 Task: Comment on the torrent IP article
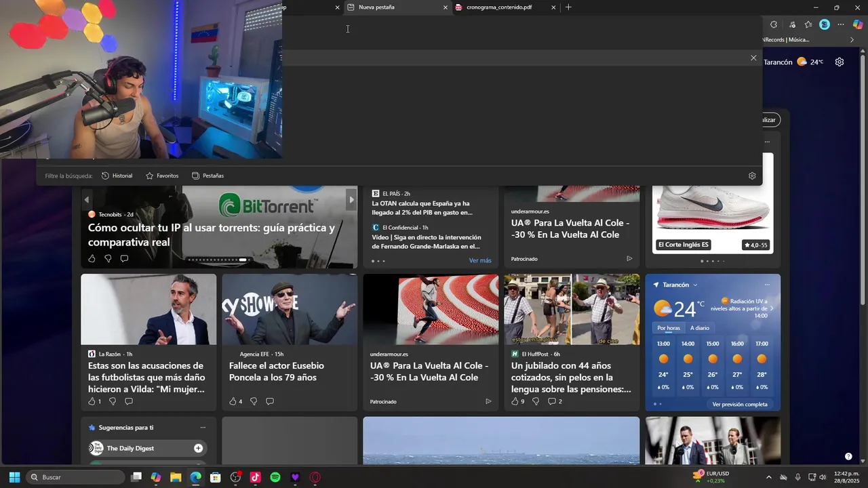coord(124,258)
